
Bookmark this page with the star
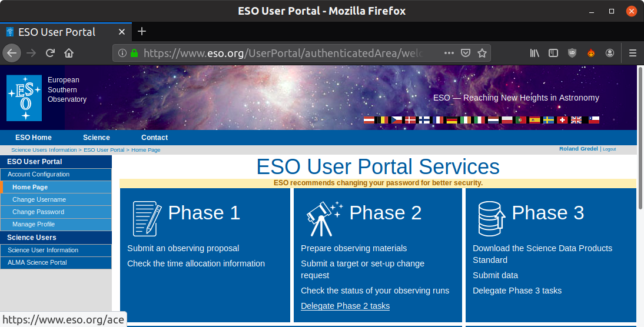482,53
